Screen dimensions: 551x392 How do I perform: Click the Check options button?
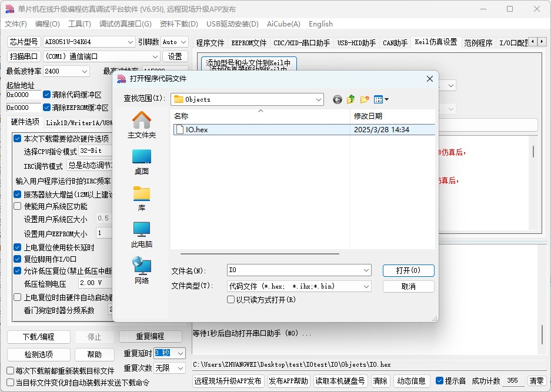[x=39, y=354]
